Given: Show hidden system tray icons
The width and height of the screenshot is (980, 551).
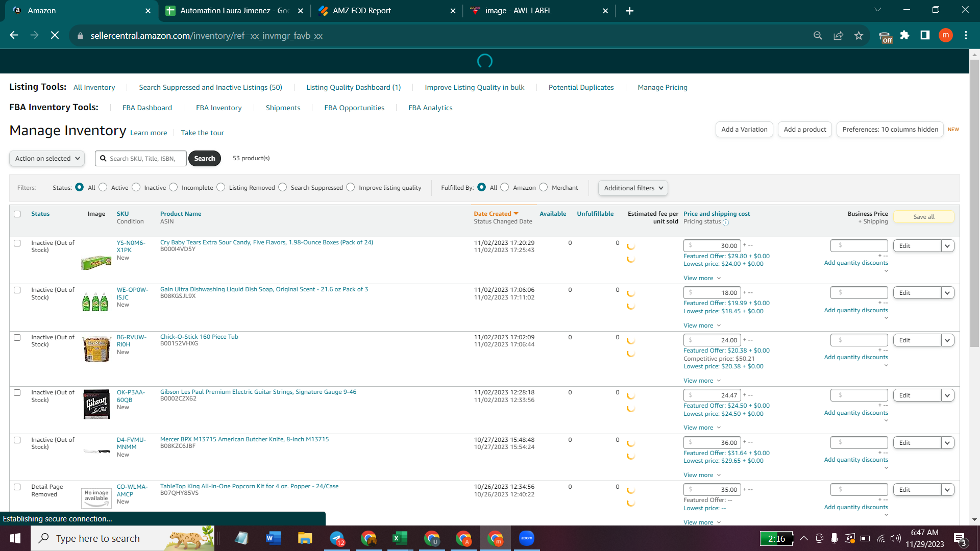Looking at the screenshot, I should coord(804,538).
